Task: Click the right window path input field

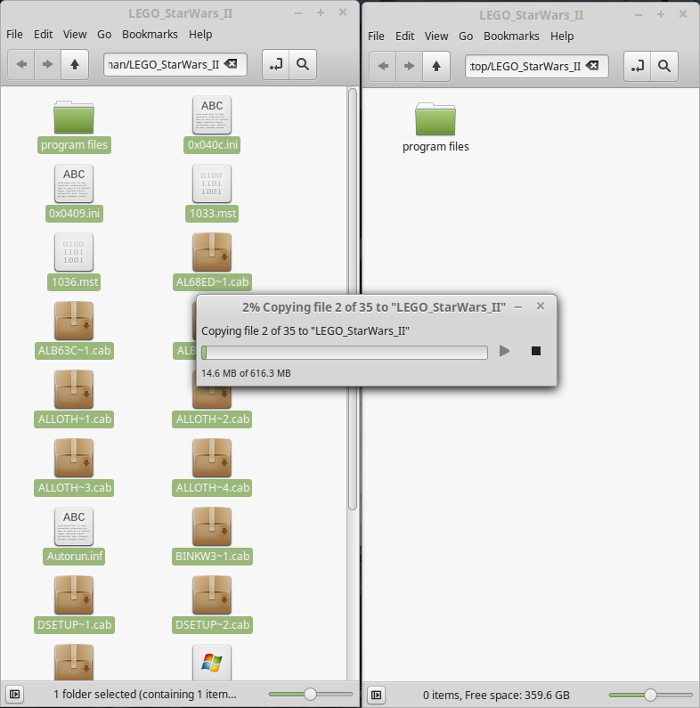Action: [537, 66]
